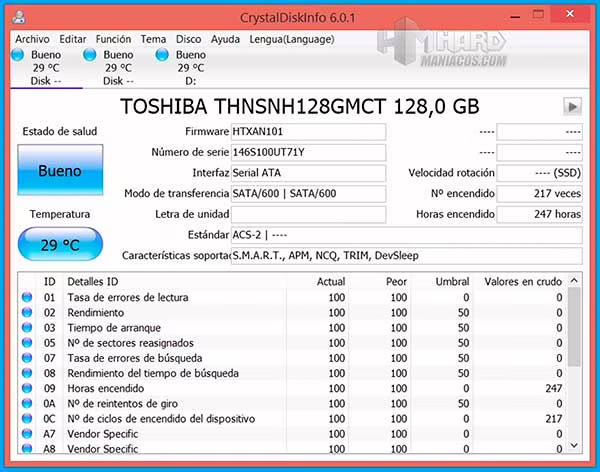600x472 pixels.
Task: Click raw value 247 in row 09
Action: click(x=554, y=388)
